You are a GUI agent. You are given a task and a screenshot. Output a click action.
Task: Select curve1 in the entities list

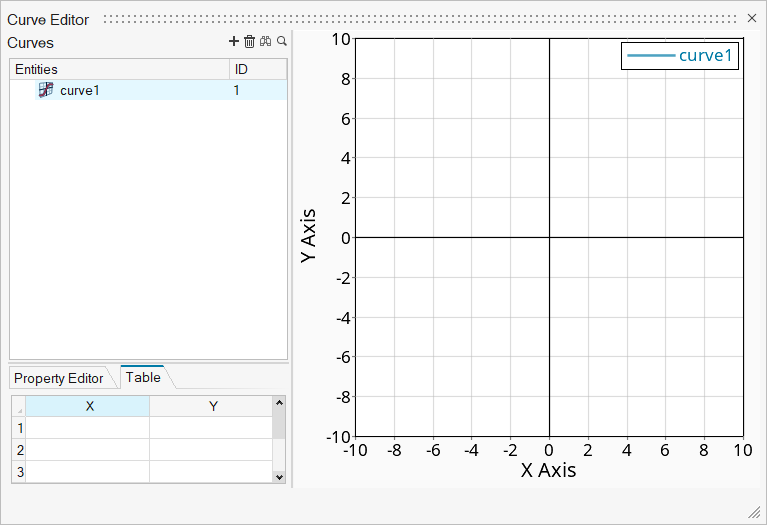80,90
